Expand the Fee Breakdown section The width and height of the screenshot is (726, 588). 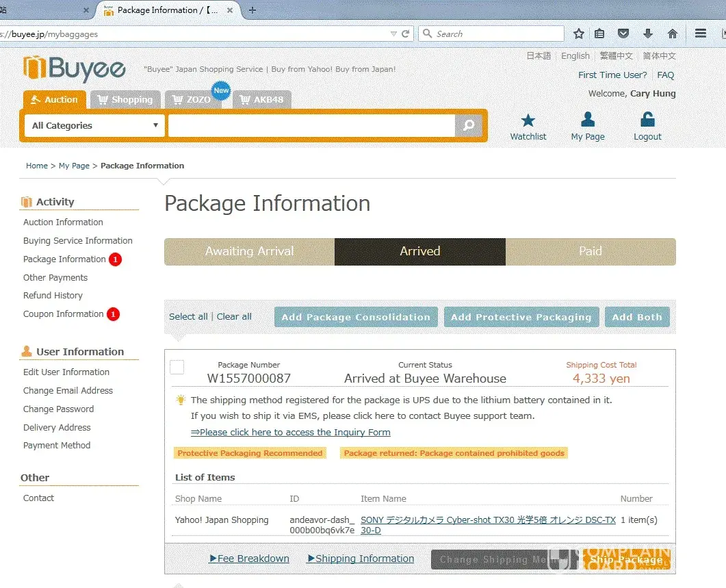[249, 559]
